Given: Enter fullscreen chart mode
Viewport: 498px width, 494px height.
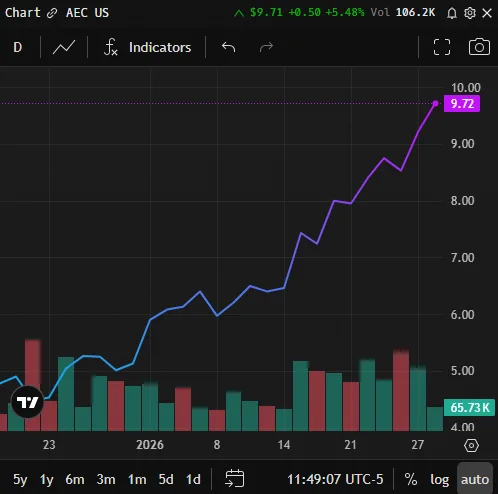Looking at the screenshot, I should pyautogui.click(x=442, y=47).
